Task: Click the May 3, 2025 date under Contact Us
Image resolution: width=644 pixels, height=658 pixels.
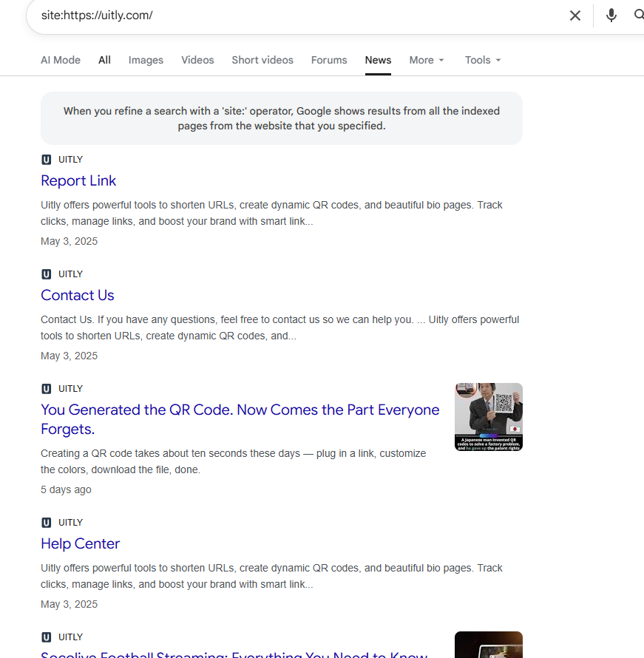Action: pyautogui.click(x=70, y=356)
